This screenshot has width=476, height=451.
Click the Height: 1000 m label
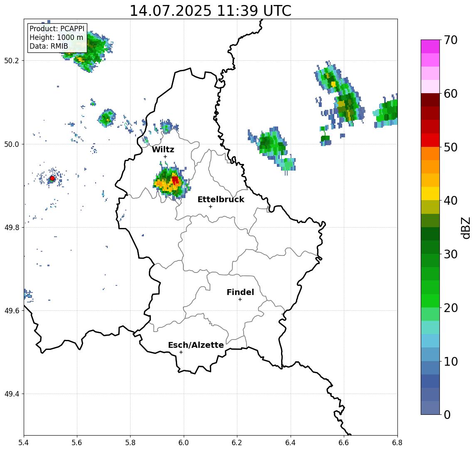pos(56,37)
